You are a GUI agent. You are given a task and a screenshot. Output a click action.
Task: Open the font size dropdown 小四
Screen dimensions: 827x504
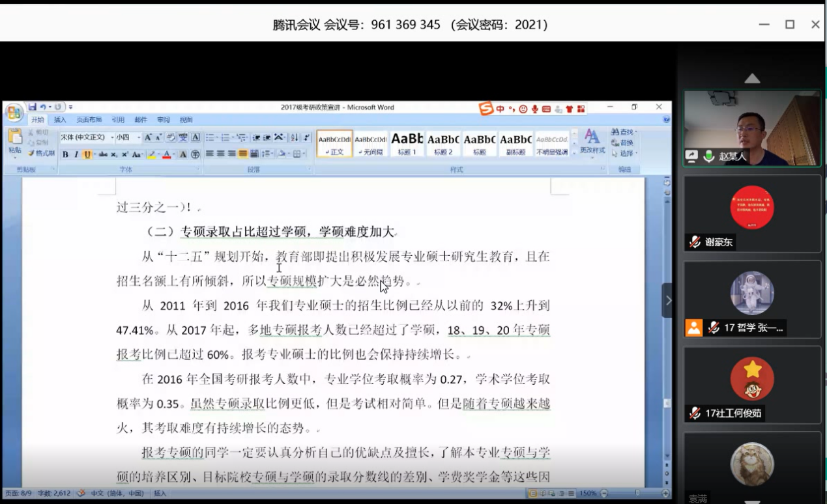139,137
